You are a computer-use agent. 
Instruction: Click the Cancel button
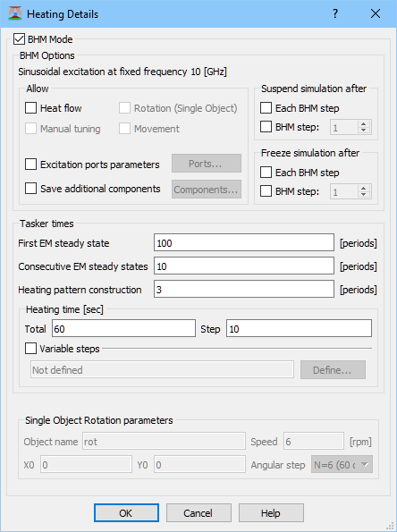[198, 513]
